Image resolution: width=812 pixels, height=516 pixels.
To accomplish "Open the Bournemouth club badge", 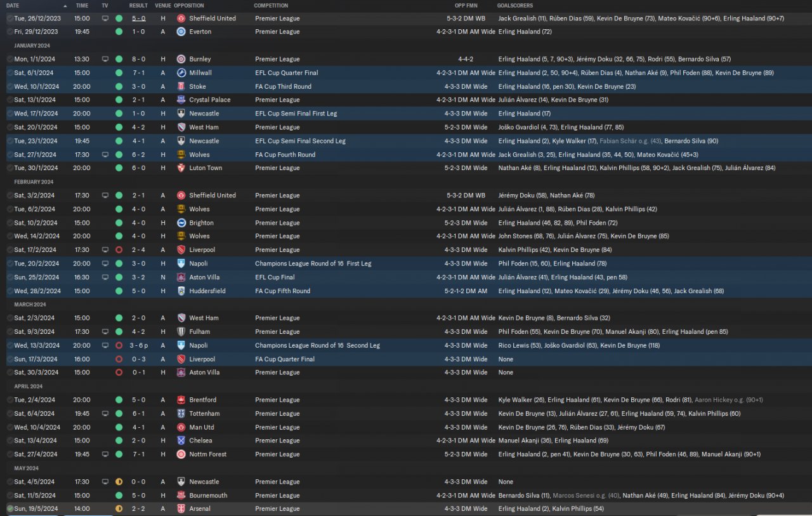I will click(x=181, y=495).
